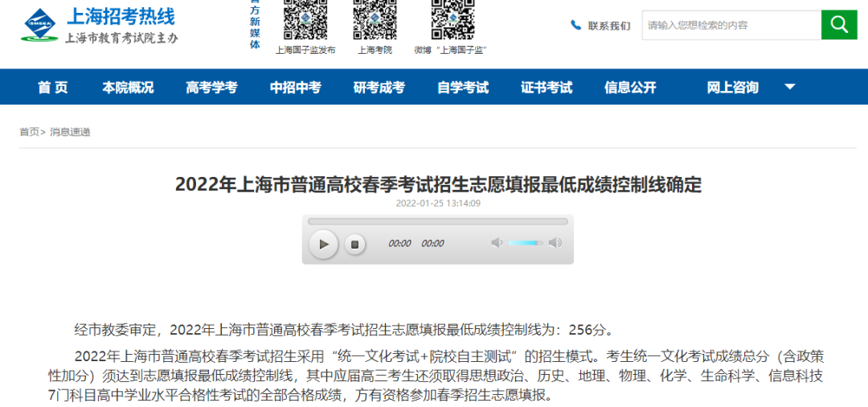The height and width of the screenshot is (407, 868).
Task: Click the loud speaker icon for max volume
Action: pos(555,243)
